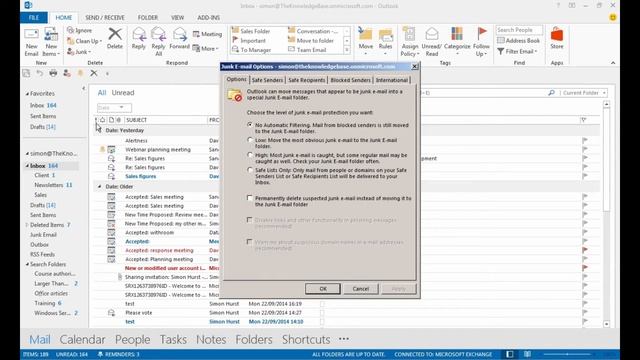Click the Categorize colored squares icon
The height and width of the screenshot is (360, 640).
pos(457,34)
